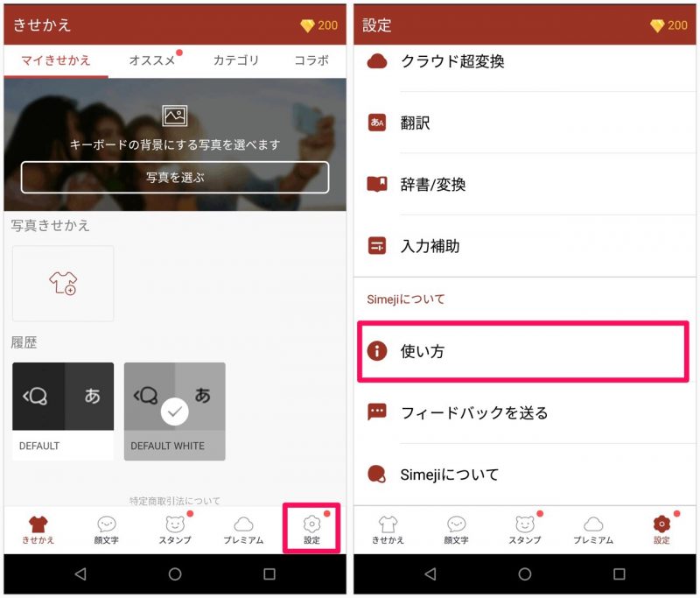700x598 pixels.
Task: Tap the speech bubble feedback icon
Action: [377, 412]
